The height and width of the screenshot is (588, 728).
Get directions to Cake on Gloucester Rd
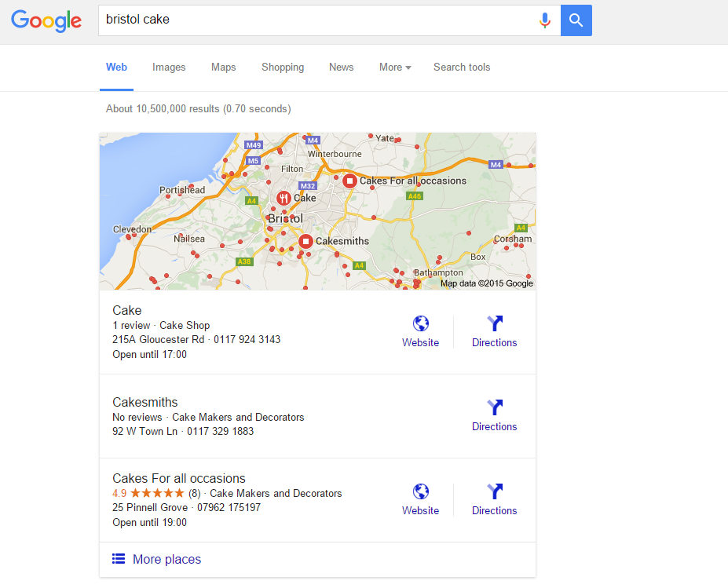pyautogui.click(x=495, y=324)
